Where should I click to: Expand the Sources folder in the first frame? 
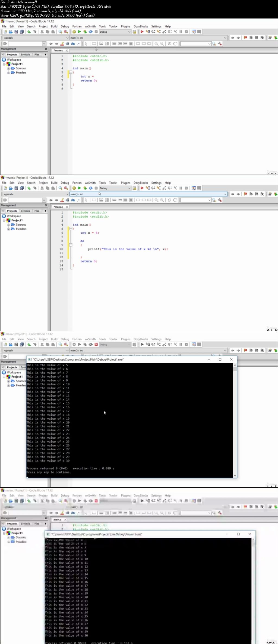[x=9, y=69]
